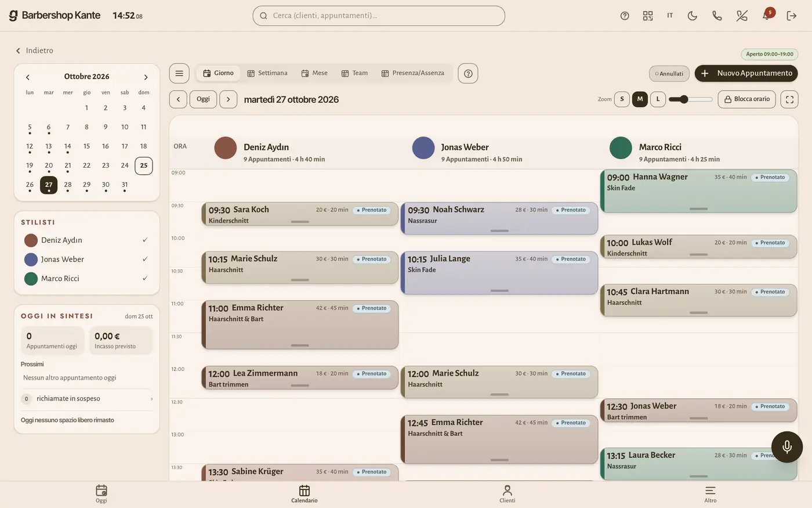Image resolution: width=812 pixels, height=508 pixels.
Task: Open calendar help question mark button
Action: 468,73
